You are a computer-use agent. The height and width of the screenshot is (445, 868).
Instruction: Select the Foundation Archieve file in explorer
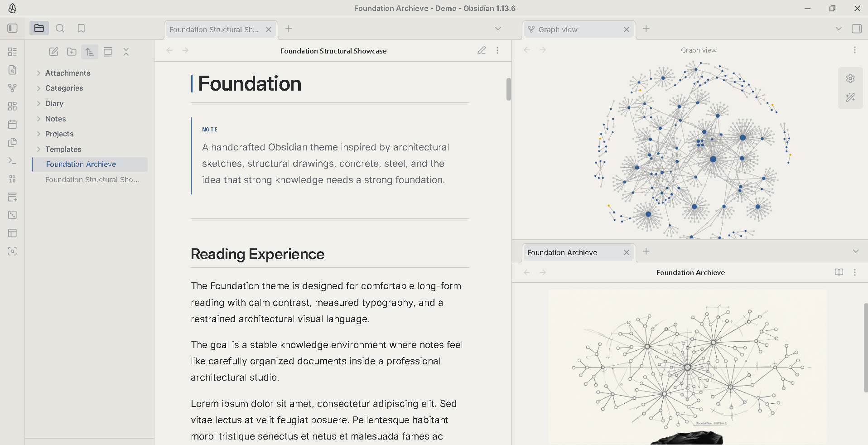coord(90,164)
